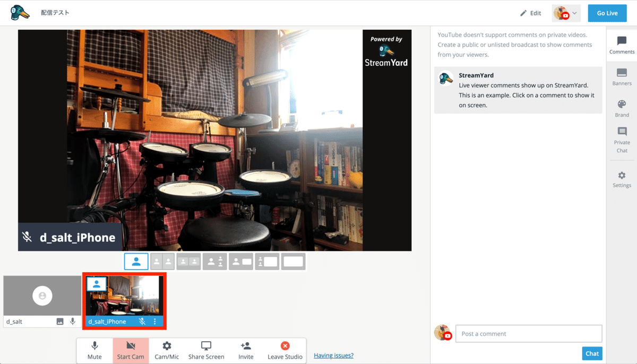
Task: Click the d_salt_iPhone name banner on stage
Action: (70, 237)
